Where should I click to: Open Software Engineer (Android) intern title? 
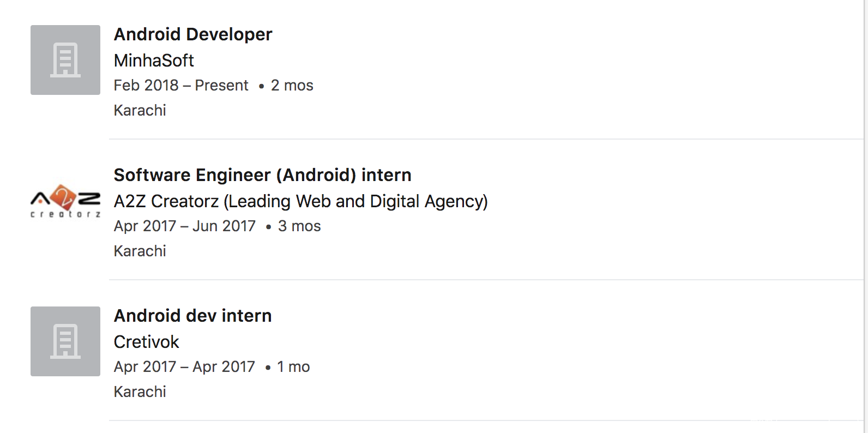pos(262,175)
